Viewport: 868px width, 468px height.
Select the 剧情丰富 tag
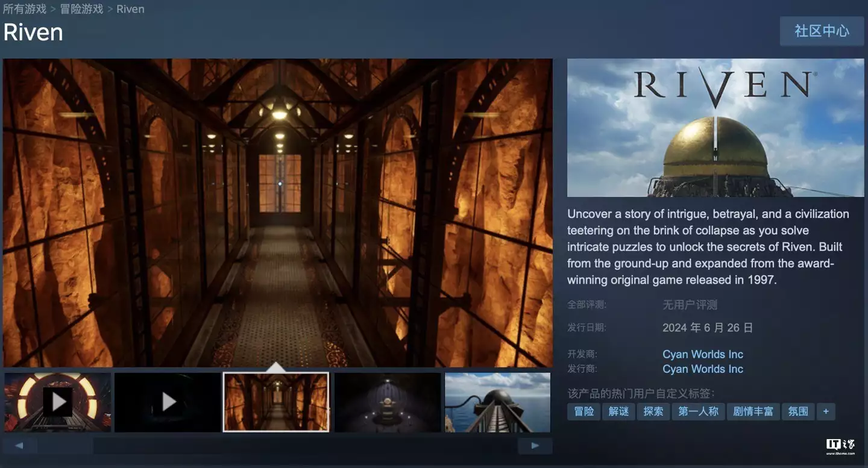click(x=753, y=411)
